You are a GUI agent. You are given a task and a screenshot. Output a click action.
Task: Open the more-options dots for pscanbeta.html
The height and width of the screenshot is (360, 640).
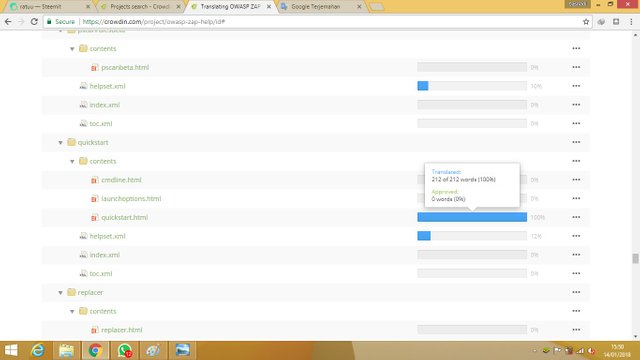pos(576,67)
